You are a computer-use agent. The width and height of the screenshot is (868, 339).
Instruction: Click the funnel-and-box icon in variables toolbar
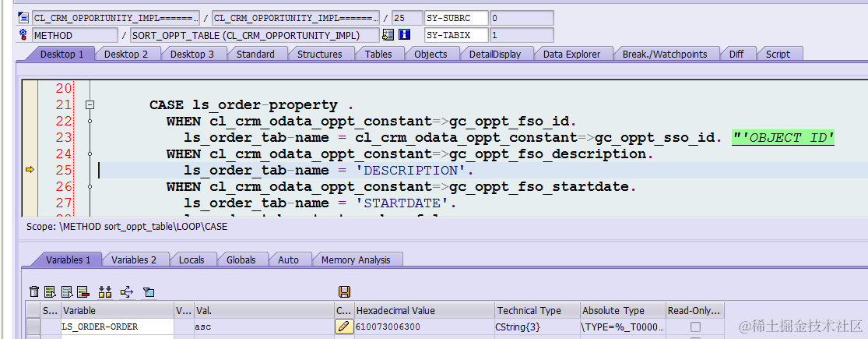tap(149, 292)
